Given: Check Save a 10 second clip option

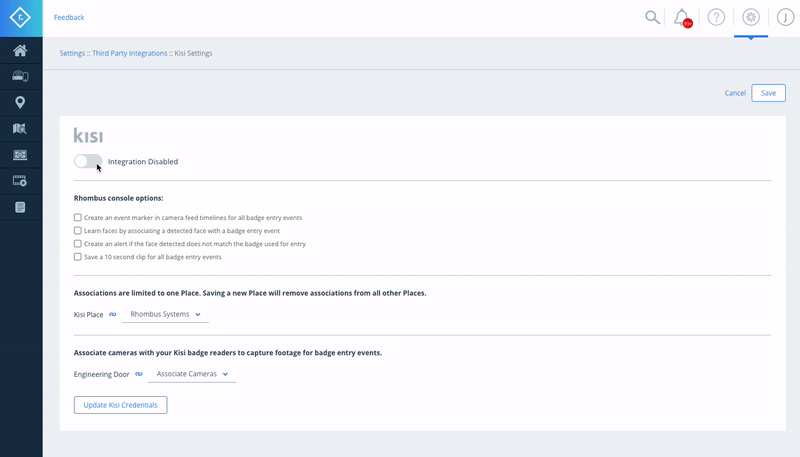Looking at the screenshot, I should (x=78, y=257).
